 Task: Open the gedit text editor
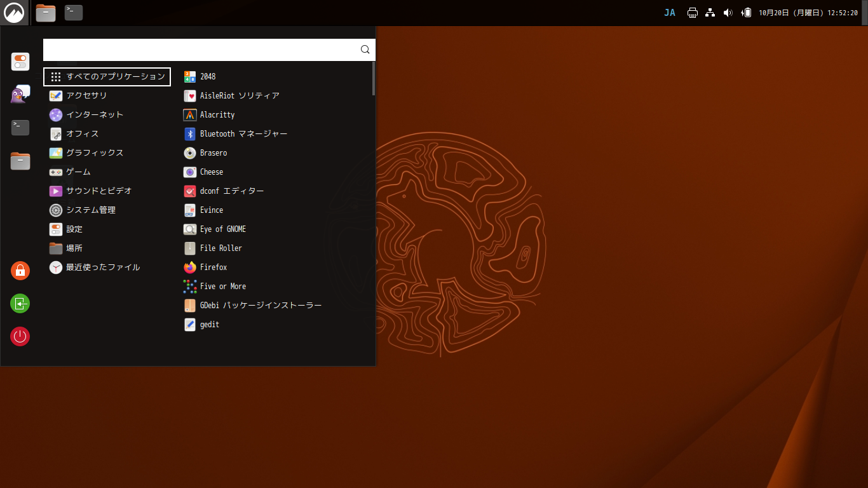click(208, 324)
